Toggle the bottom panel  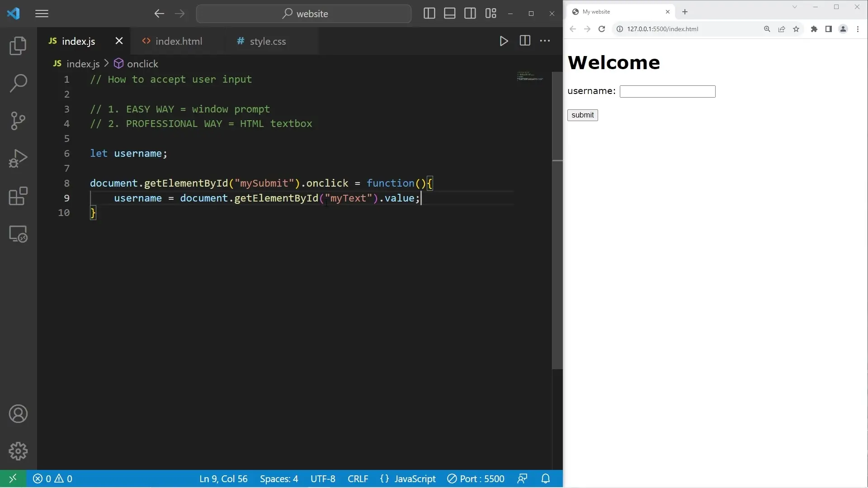click(x=449, y=14)
